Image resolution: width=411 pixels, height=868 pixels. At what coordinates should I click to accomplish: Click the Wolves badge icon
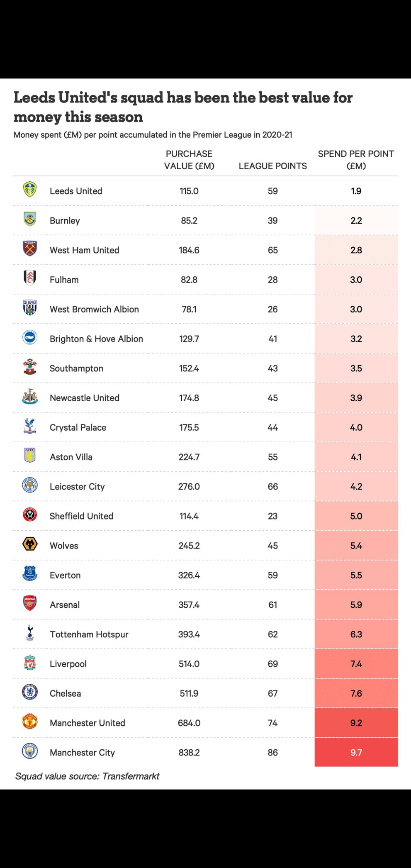[x=30, y=544]
